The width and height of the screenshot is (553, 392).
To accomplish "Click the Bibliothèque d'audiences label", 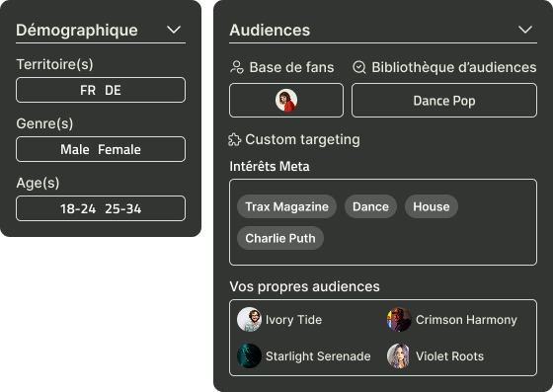I will 454,67.
